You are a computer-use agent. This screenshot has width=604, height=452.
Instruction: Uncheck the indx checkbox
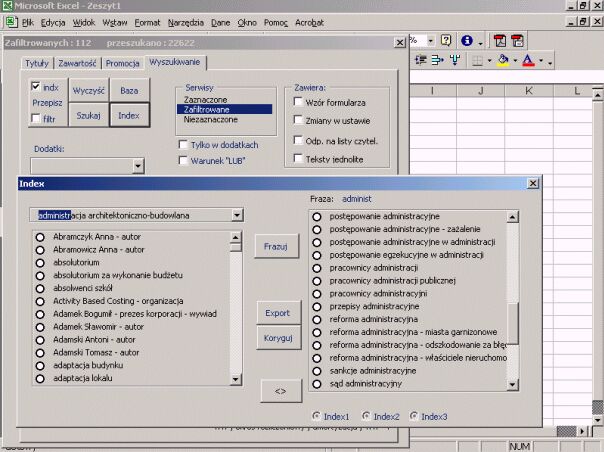pos(36,88)
